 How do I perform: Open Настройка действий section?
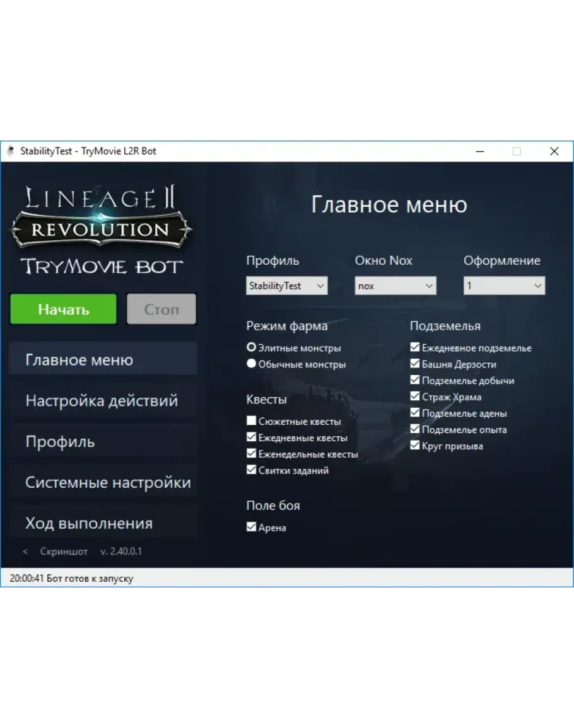pos(103,401)
